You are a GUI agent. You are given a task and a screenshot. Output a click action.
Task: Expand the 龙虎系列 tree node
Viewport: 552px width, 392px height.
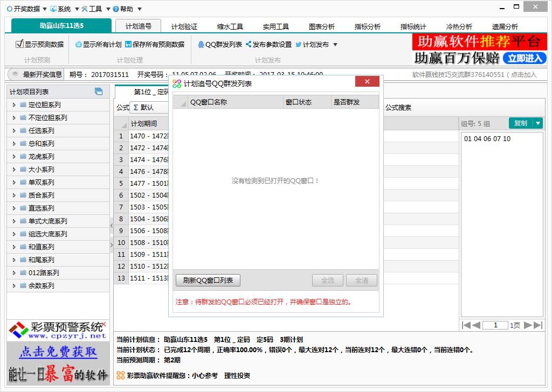tap(14, 157)
